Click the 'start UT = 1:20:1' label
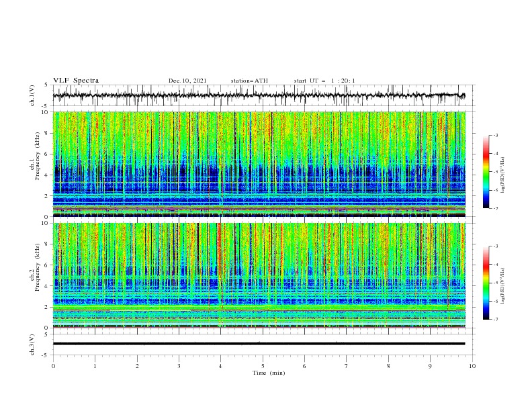Image resolution: width=532 pixels, height=411 pixels. click(324, 81)
